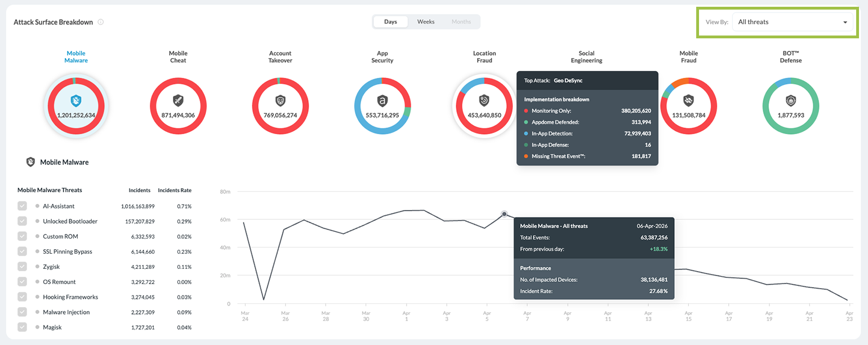The image size is (868, 345).
Task: Uncheck the AI-Assistant threat checkbox
Action: point(22,206)
